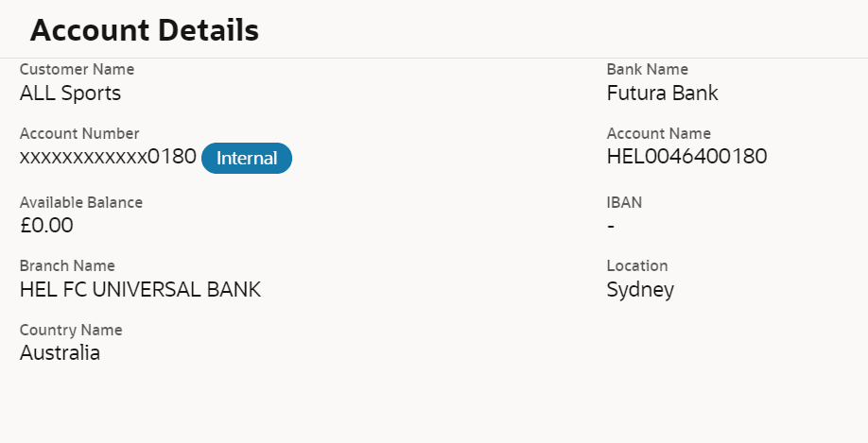Image resolution: width=868 pixels, height=443 pixels.
Task: Click the Account Details heading
Action: (x=145, y=30)
